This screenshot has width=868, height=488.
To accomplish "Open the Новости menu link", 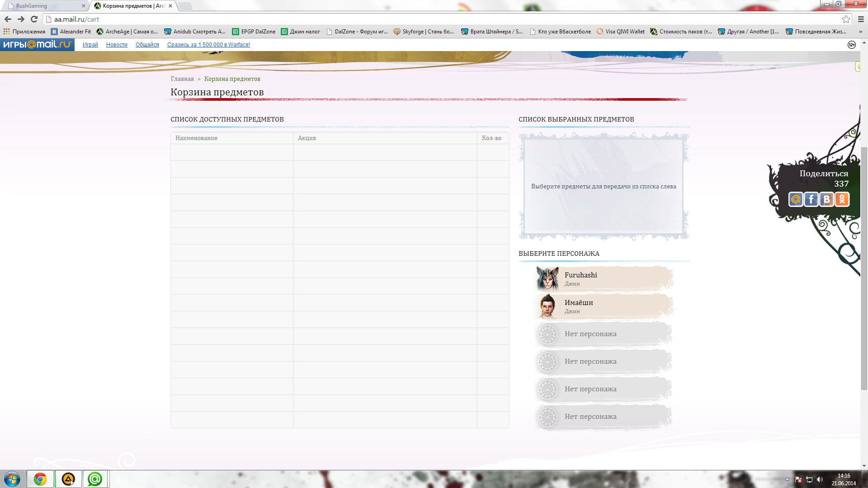I will (x=117, y=45).
